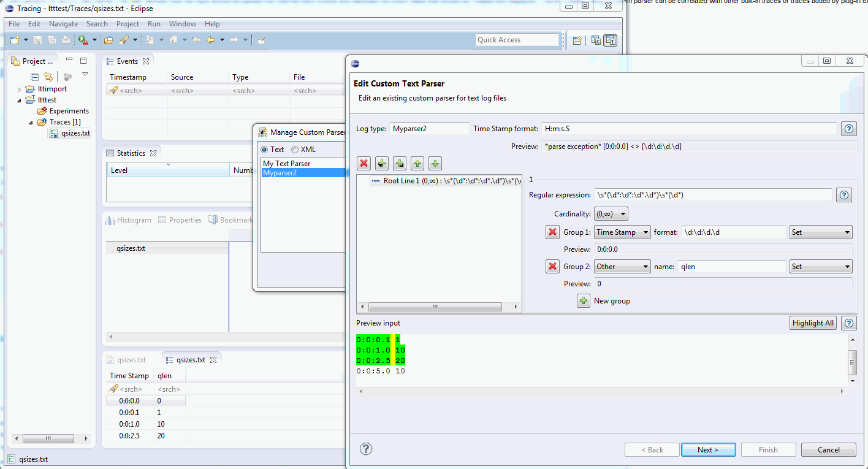Click the New group plus icon

tap(583, 300)
